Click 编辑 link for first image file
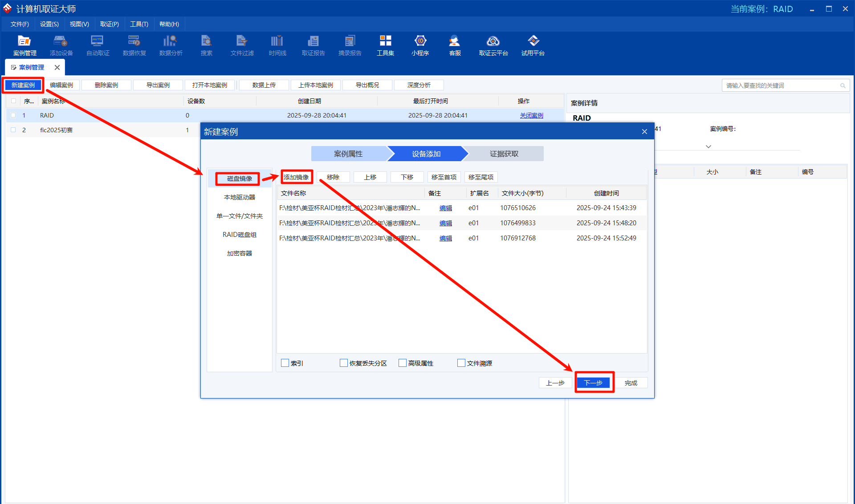855x504 pixels. 445,208
